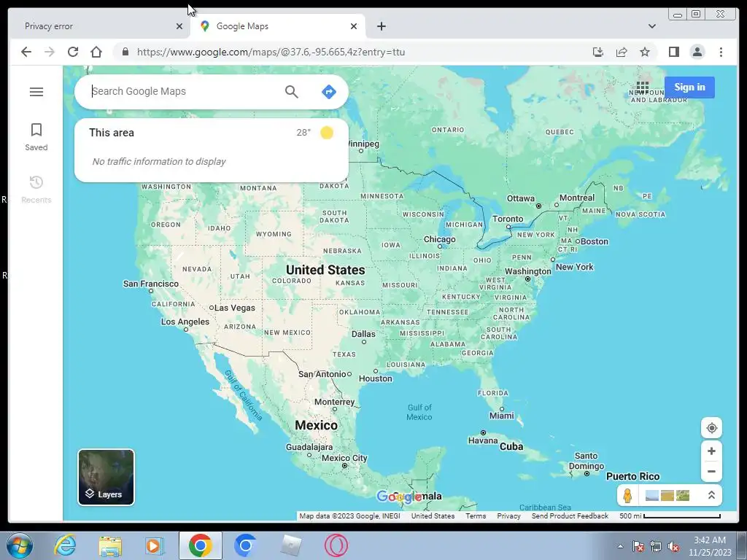Screen dimensions: 747x560
Task: Install Google Maps app icon
Action: coord(598,52)
